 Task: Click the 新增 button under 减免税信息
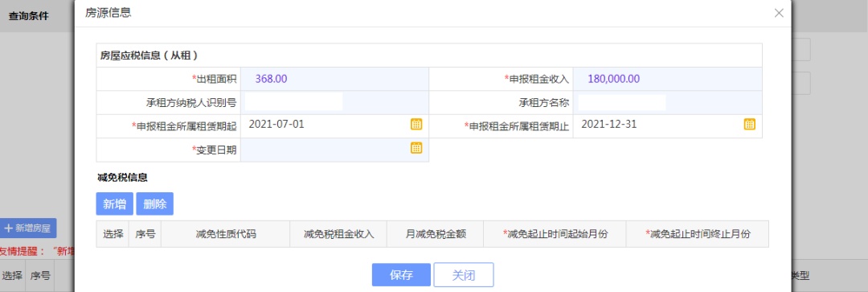(115, 204)
